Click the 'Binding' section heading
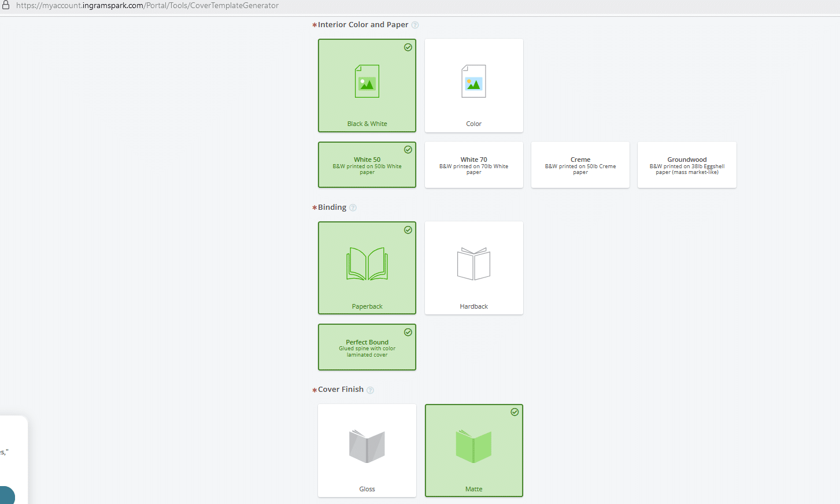Image resolution: width=840 pixels, height=504 pixels. [332, 207]
